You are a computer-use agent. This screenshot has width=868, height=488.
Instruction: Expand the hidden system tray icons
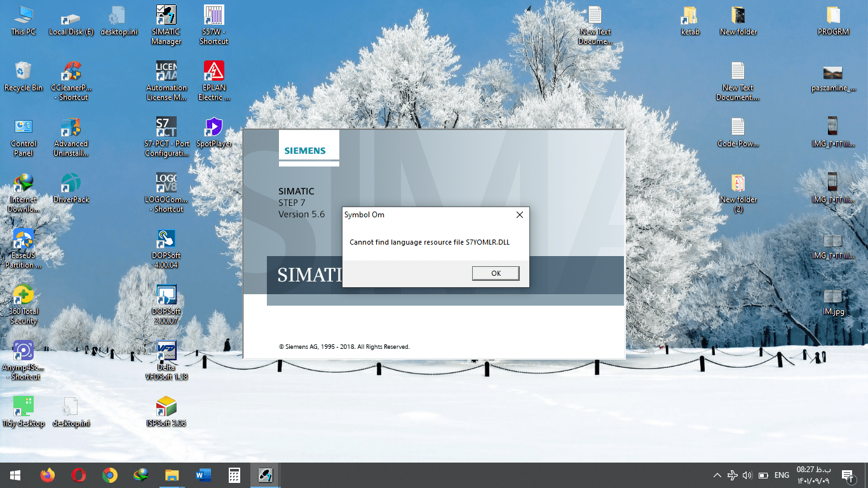(717, 475)
